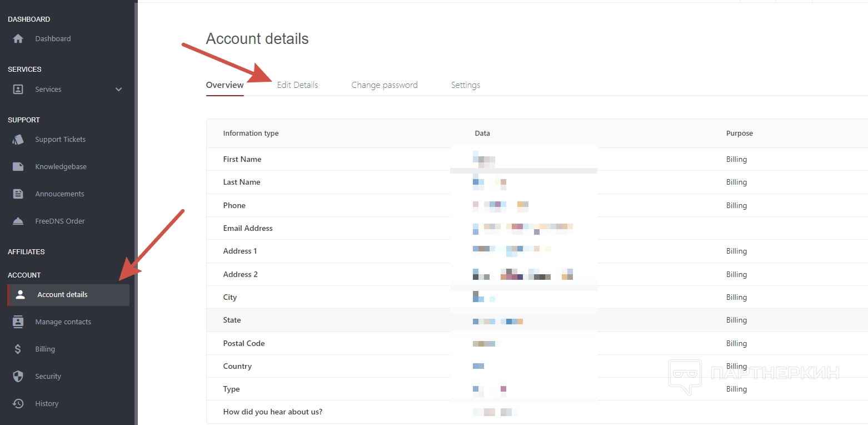Screen dimensions: 868x425
Task: Select the Overview tab
Action: 225,85
